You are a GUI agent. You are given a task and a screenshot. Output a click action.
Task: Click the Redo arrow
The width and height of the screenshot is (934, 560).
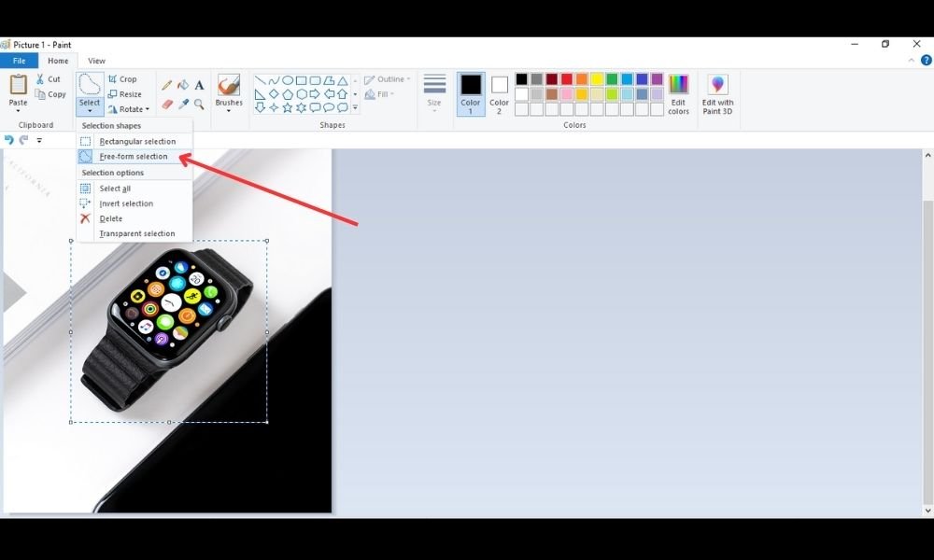(x=24, y=140)
